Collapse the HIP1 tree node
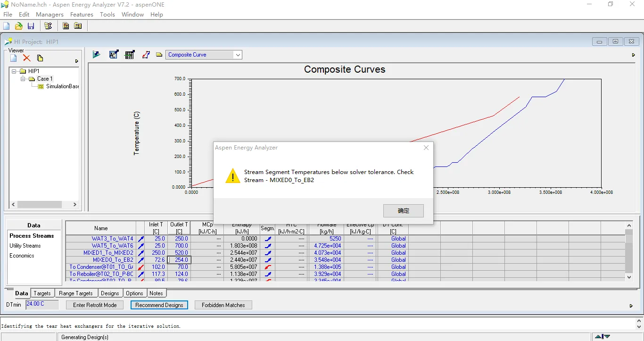 tap(15, 71)
